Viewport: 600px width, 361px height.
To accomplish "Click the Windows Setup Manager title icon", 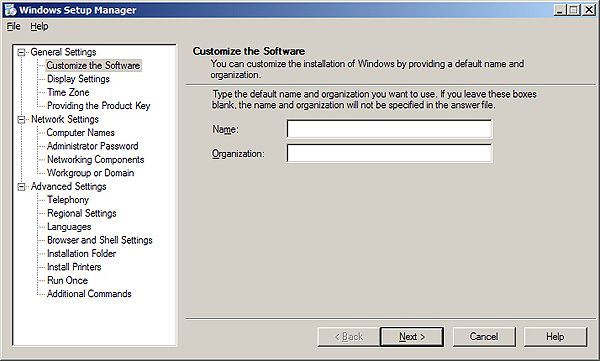I will 10,10.
